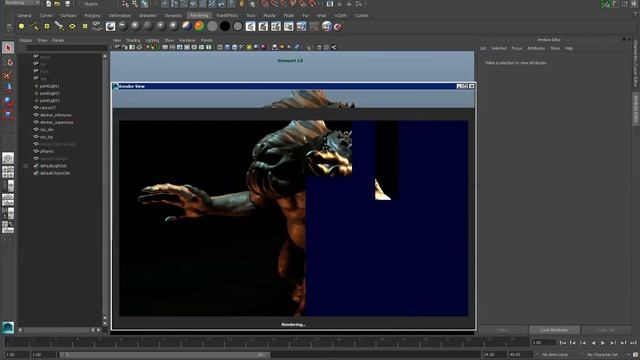The height and width of the screenshot is (360, 640).
Task: Switch to the Dynamics shelf tab
Action: point(173,16)
